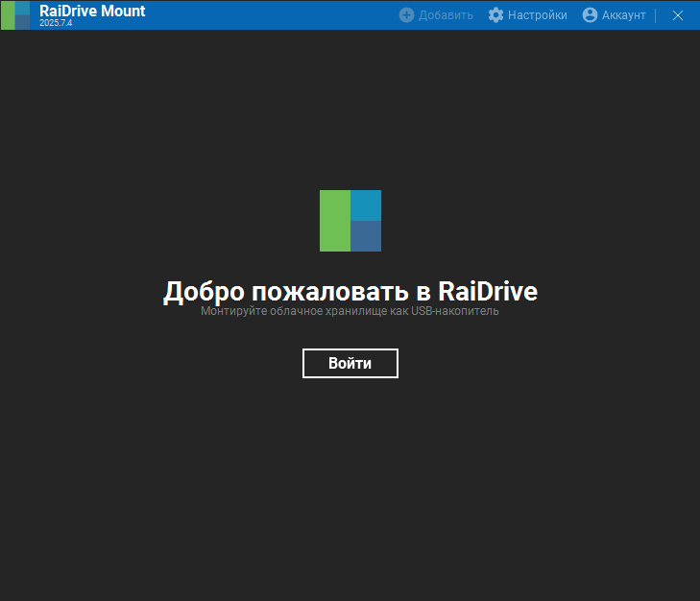The image size is (700, 601).
Task: Open the Аккаунт menu label
Action: coord(623,15)
